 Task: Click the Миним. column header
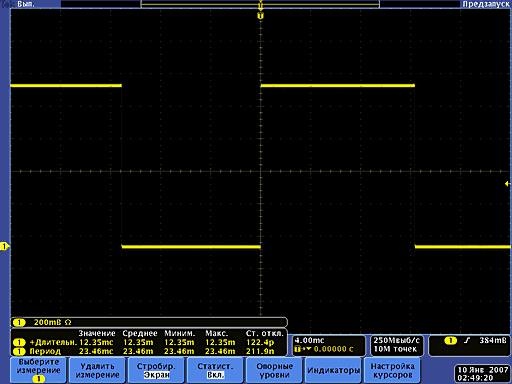coord(180,333)
